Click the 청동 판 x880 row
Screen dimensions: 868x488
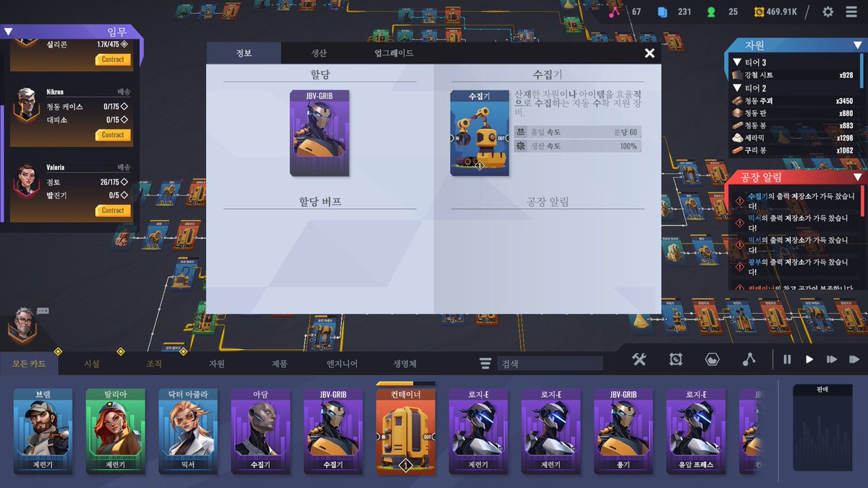tap(794, 113)
